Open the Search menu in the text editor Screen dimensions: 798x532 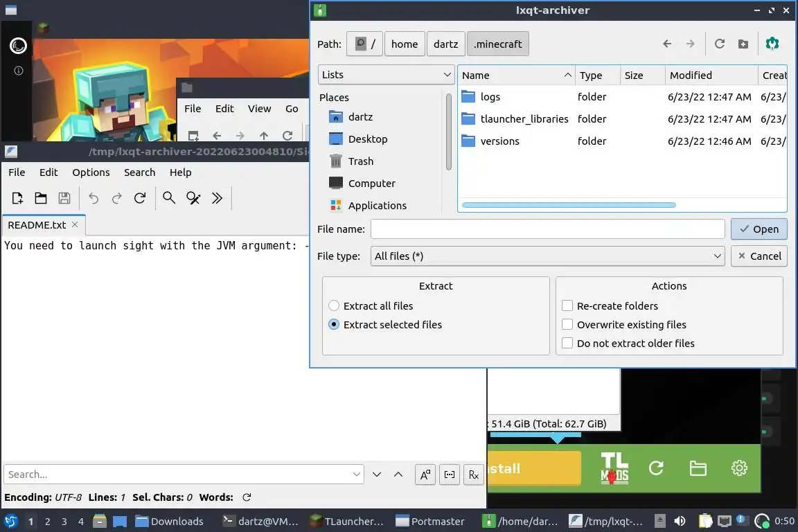point(139,172)
